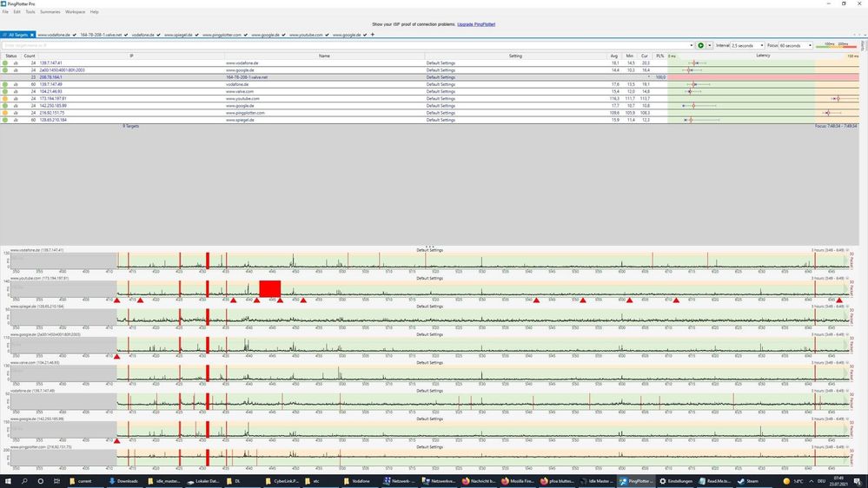The image size is (868, 488).
Task: Open the Downloads taskbar item
Action: pos(123,481)
